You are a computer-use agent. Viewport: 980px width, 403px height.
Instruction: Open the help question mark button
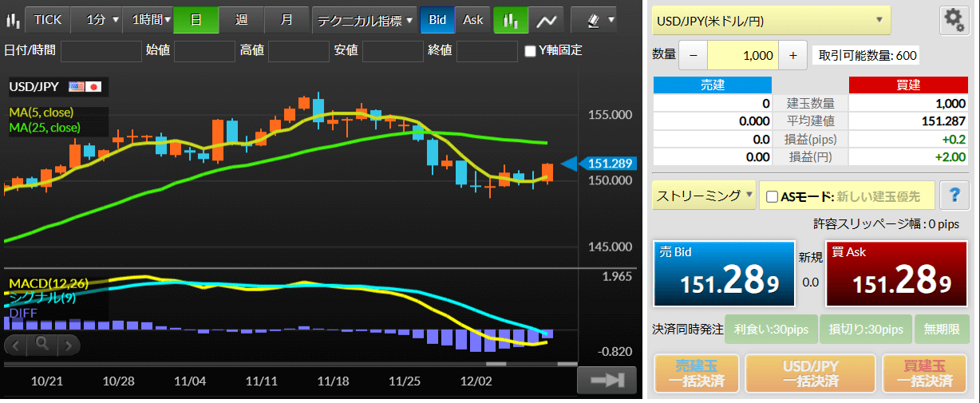coord(954,196)
